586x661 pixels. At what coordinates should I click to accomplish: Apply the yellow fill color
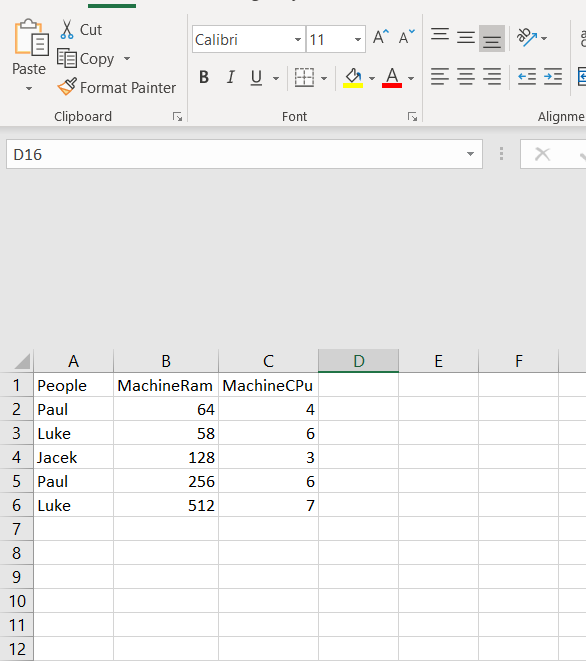tap(353, 78)
